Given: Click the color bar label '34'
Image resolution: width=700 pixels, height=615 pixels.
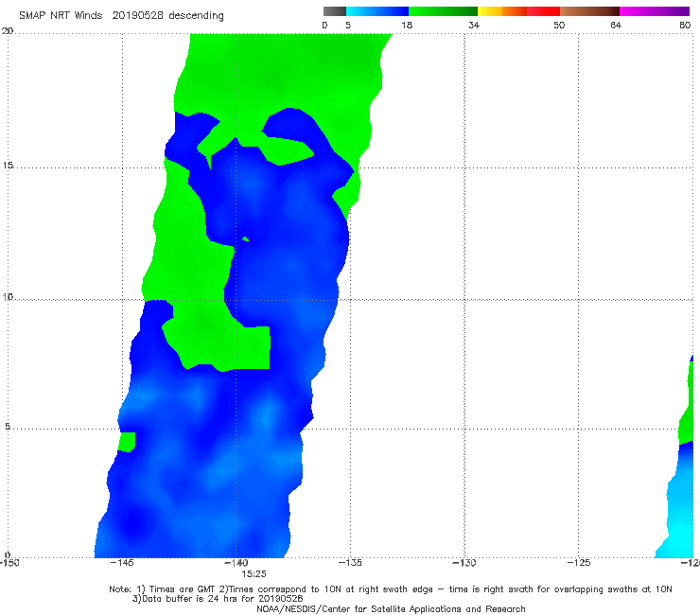Looking at the screenshot, I should (x=474, y=25).
